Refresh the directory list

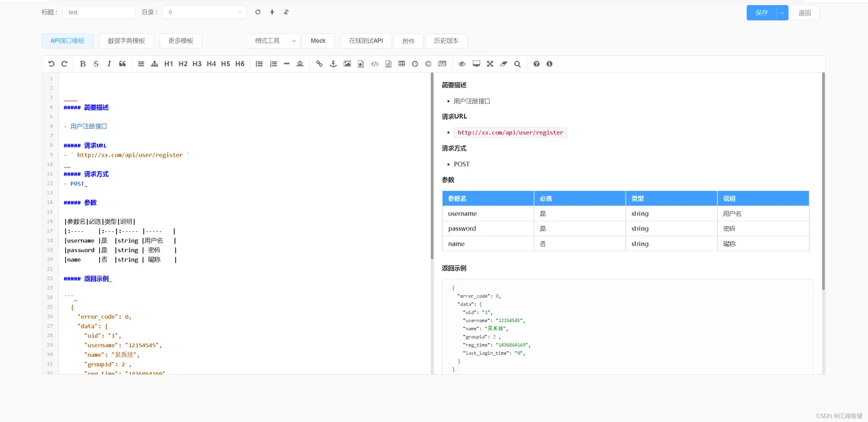(258, 12)
